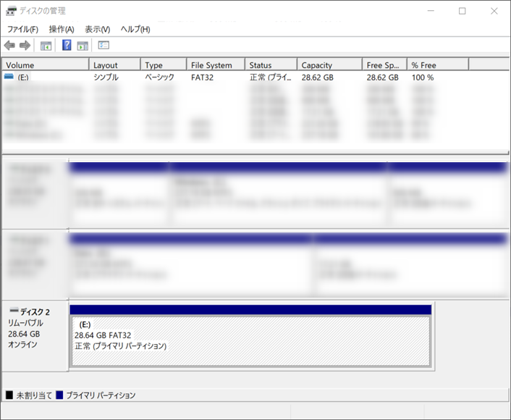
Task: Click the ディスク 2 disk icon
Action: [14, 309]
